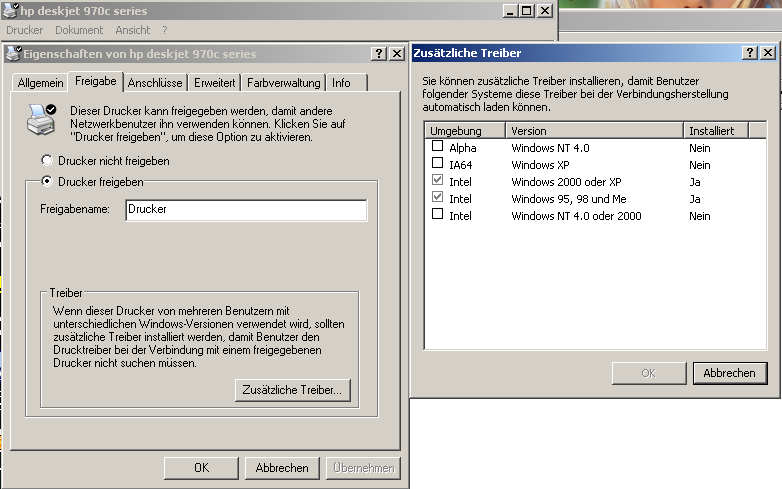Click the shared printer icon on Freigabe tab
Screen dimensions: 782x489
click(x=41, y=119)
